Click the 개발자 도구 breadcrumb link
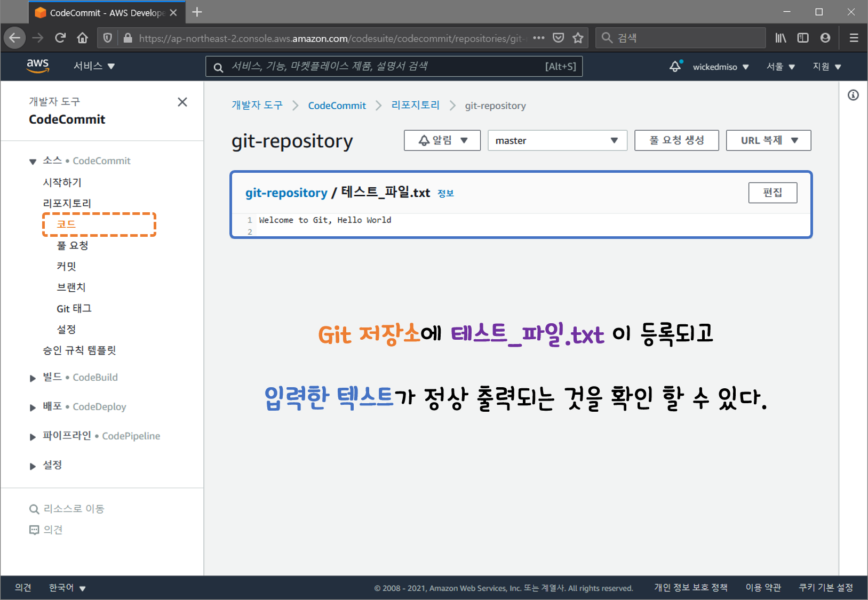This screenshot has width=868, height=600. click(x=257, y=105)
